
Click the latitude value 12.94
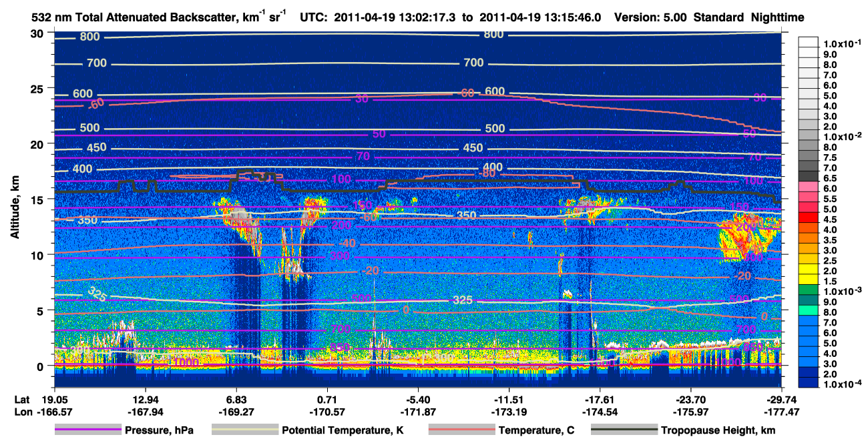(x=145, y=398)
